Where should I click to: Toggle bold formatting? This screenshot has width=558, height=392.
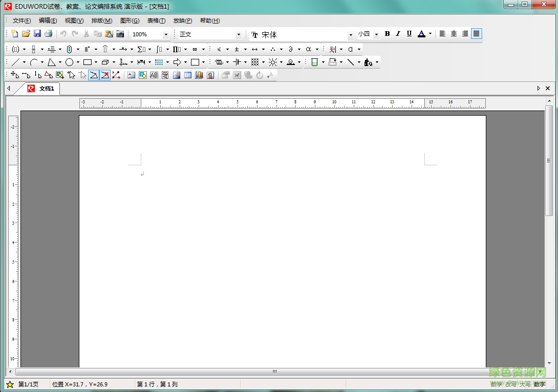(387, 34)
